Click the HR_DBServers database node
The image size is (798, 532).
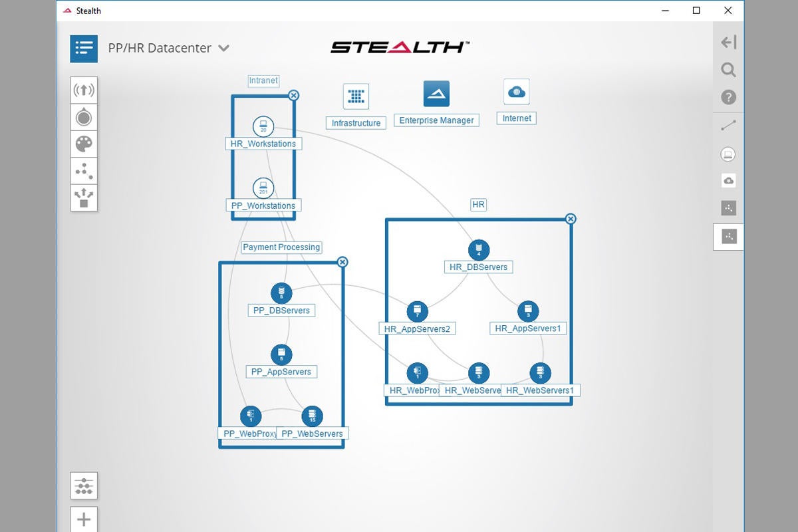point(478,250)
